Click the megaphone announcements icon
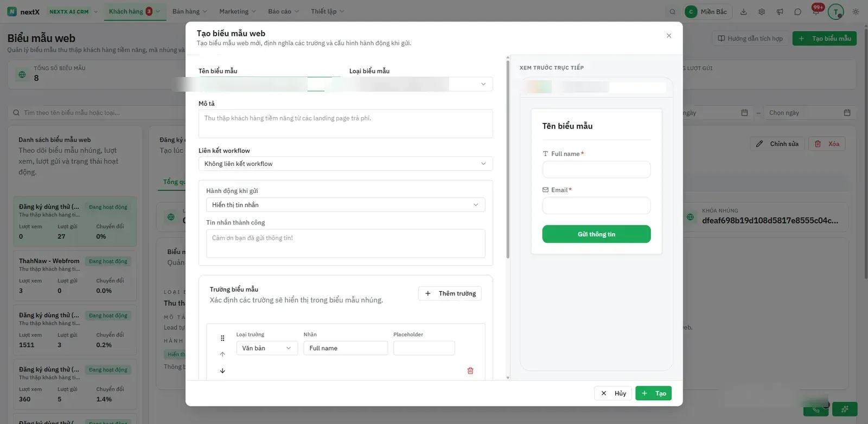The width and height of the screenshot is (868, 424). point(780,11)
